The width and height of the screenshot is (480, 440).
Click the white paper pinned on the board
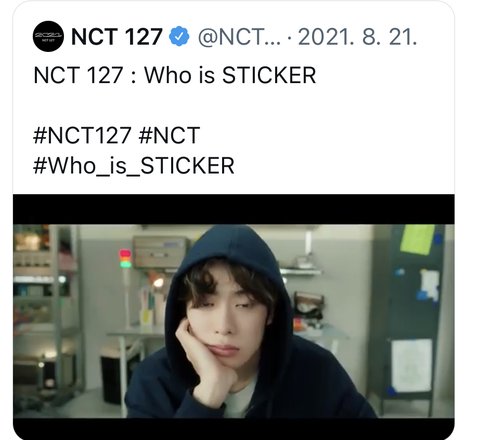click(411, 365)
